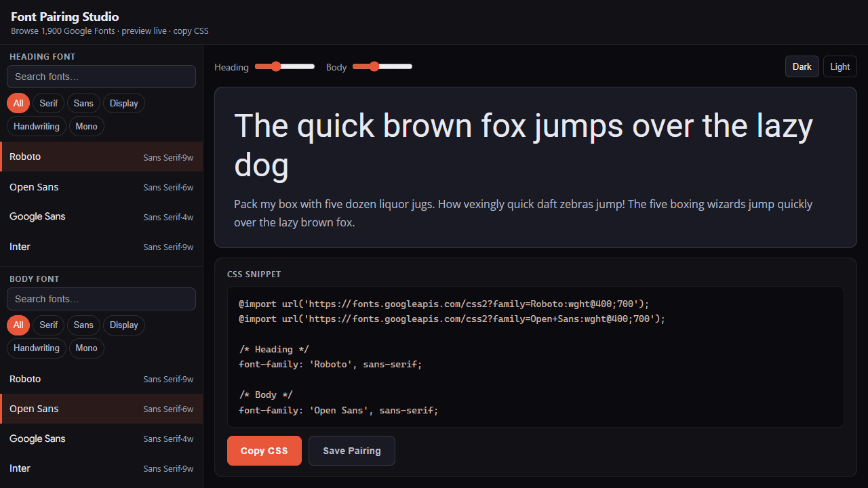Filter heading fonts by Handwriting
Screen dimensions: 868x488
[x=37, y=126]
